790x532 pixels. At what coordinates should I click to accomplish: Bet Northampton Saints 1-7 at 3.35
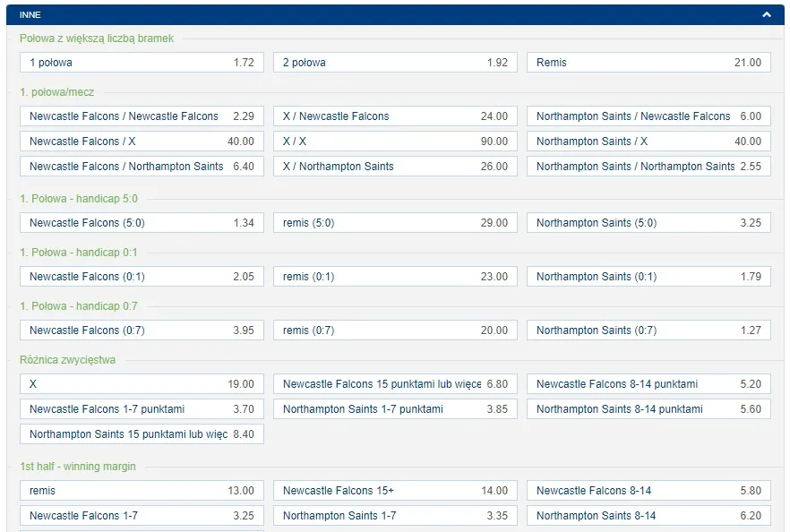395,516
